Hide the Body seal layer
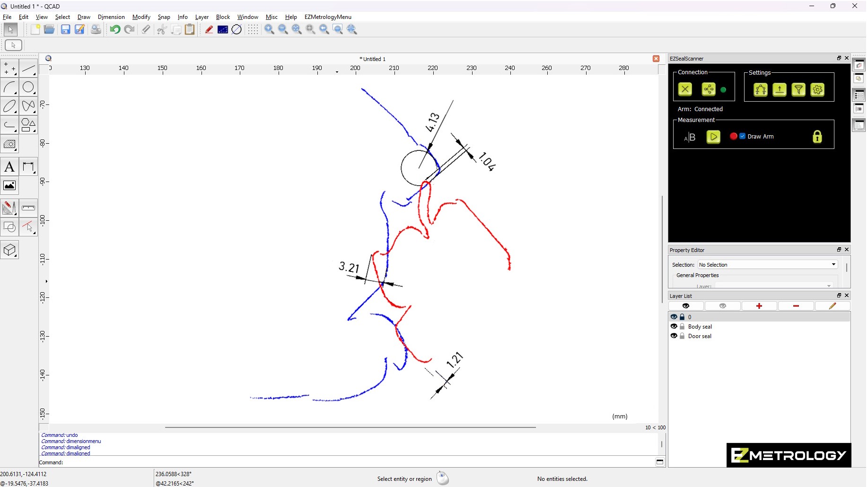Screen dimensions: 868x487 [674, 327]
